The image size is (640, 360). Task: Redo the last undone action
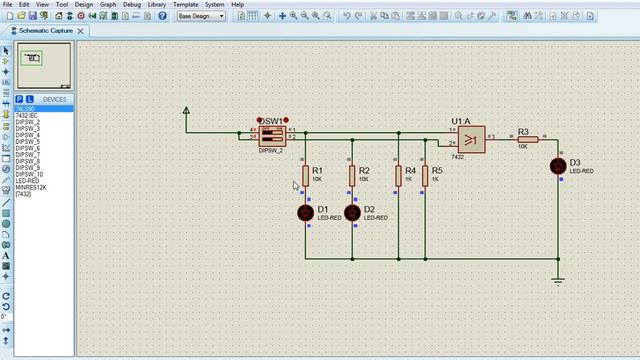tap(358, 16)
